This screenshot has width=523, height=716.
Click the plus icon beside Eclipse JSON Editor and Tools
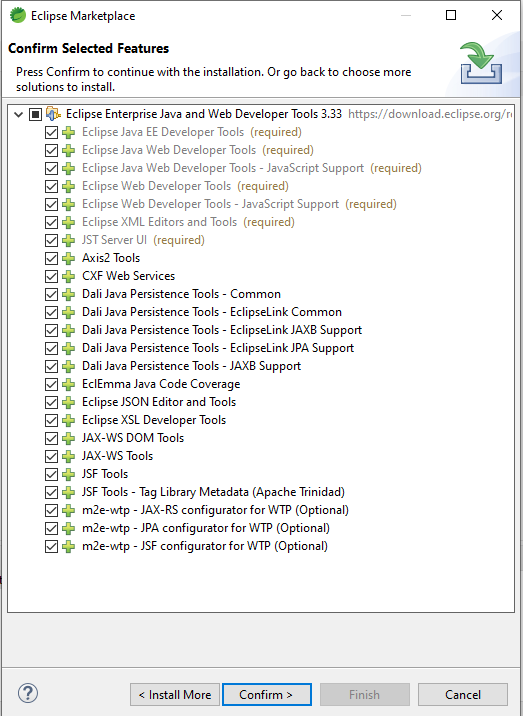69,402
